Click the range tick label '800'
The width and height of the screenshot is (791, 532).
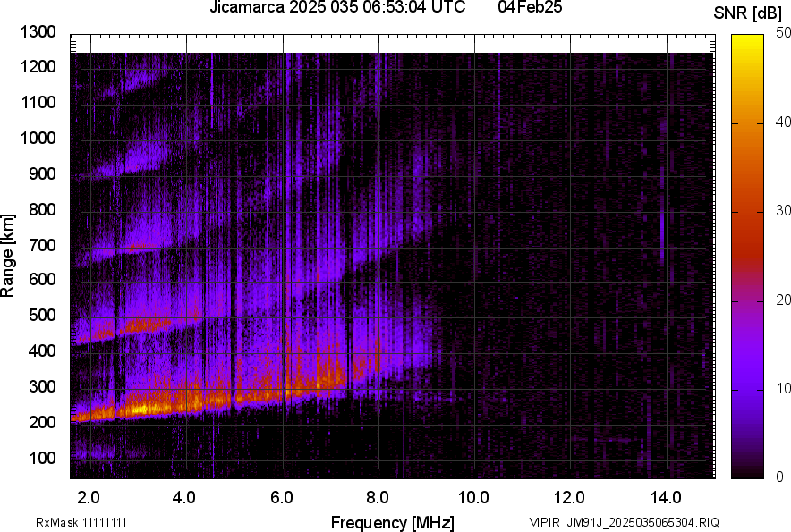42,209
